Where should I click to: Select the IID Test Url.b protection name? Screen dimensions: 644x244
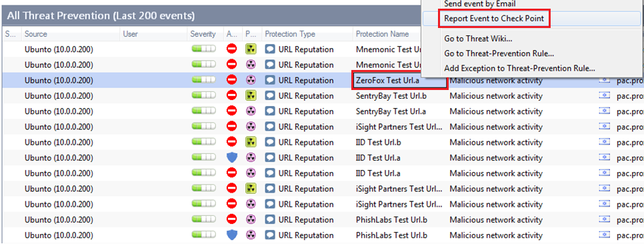coord(378,143)
